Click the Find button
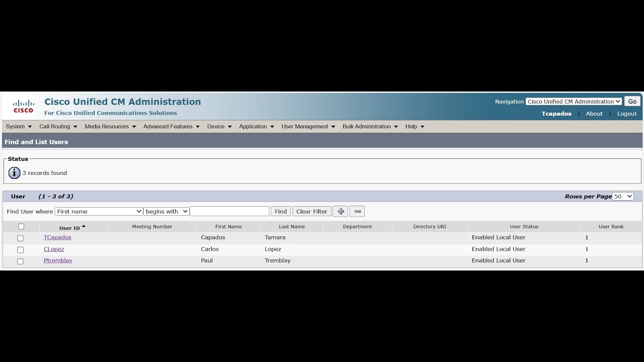Screen dimensions: 644x362 (x=281, y=212)
